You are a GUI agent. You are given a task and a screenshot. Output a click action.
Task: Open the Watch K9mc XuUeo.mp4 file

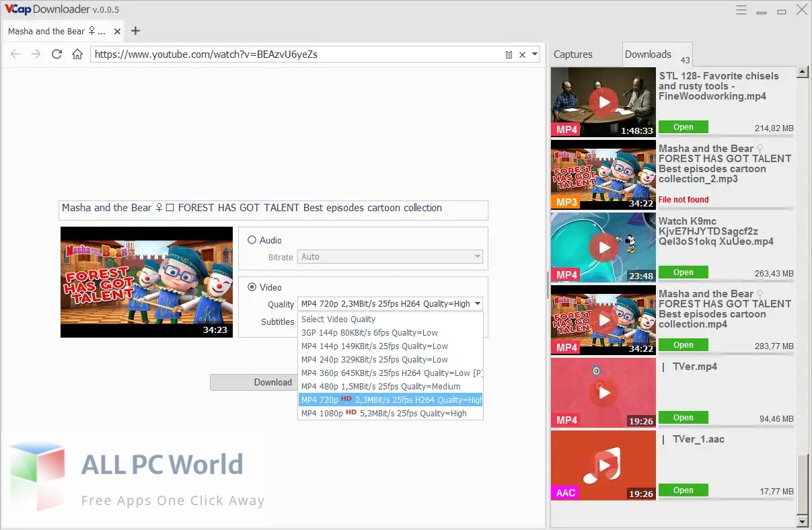coord(683,272)
